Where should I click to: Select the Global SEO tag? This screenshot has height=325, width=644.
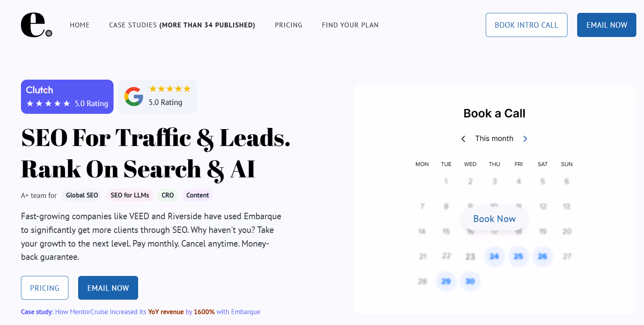(x=82, y=195)
